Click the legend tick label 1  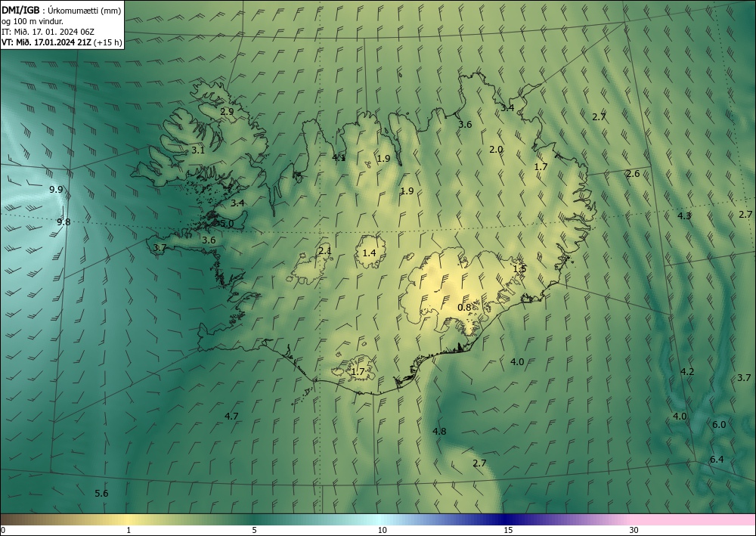129,531
